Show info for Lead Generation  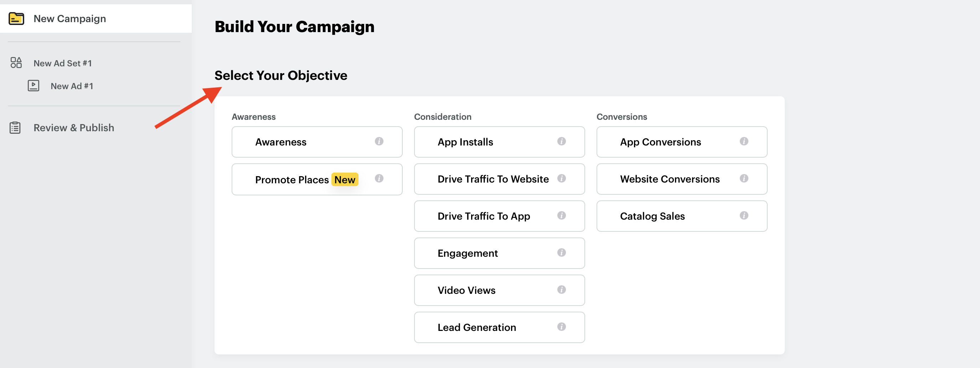point(562,327)
